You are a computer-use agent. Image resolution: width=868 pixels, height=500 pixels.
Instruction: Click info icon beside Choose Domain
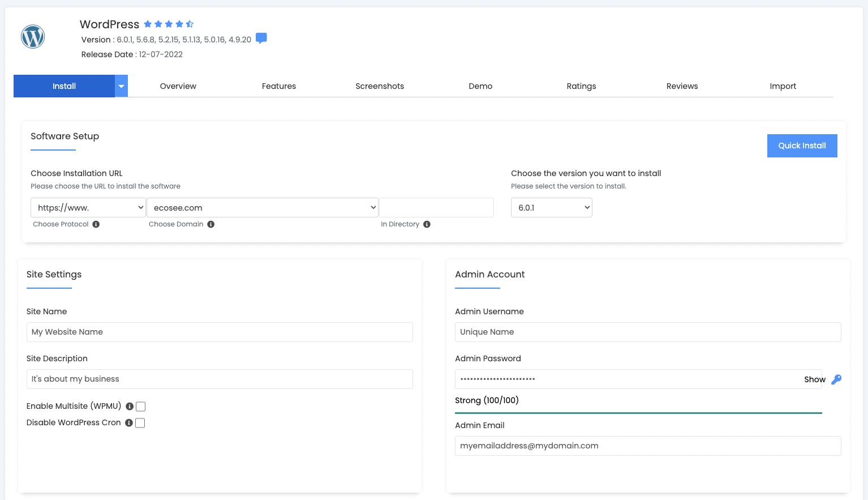(x=210, y=224)
